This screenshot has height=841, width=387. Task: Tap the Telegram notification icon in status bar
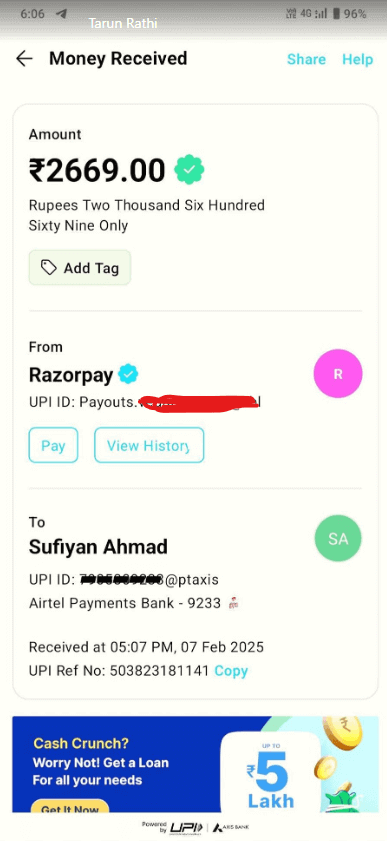(62, 13)
